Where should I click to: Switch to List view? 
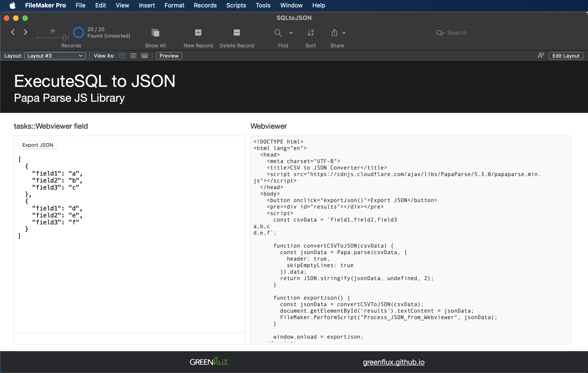click(x=133, y=56)
